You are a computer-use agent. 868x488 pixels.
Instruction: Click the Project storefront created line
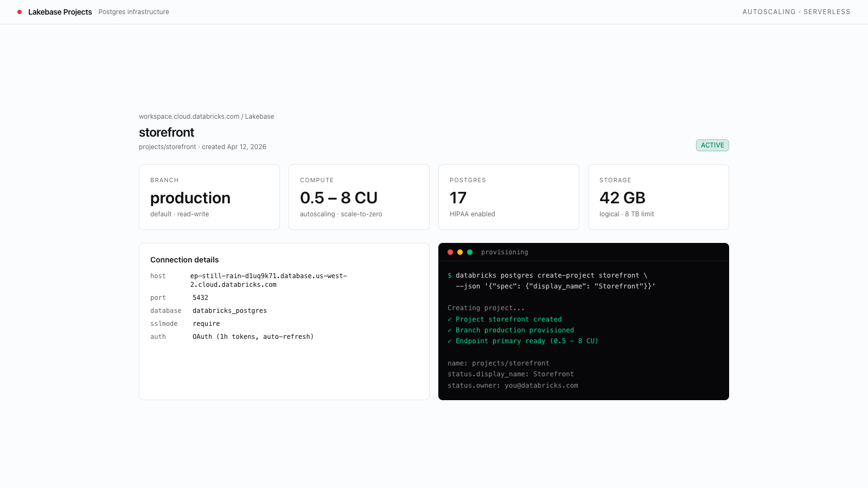pos(505,319)
